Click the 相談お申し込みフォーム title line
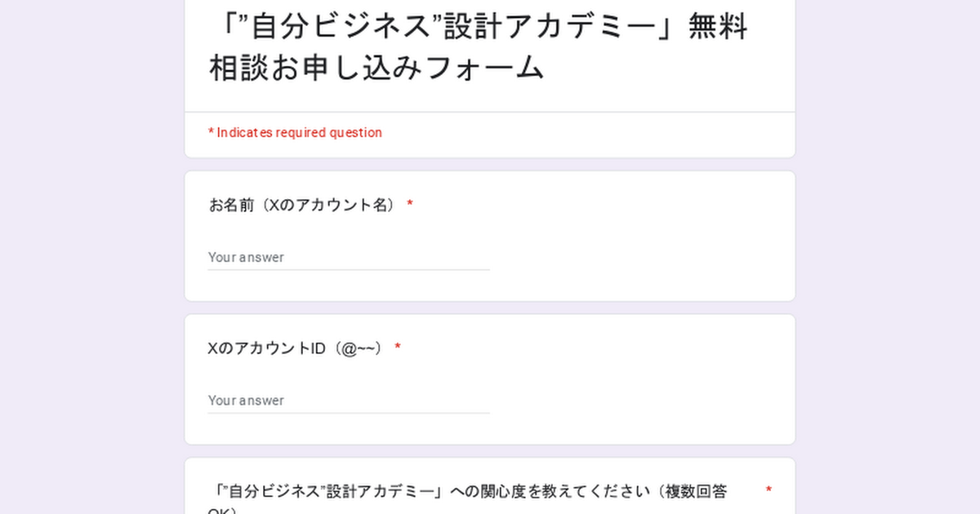The width and height of the screenshot is (980, 514). click(376, 69)
